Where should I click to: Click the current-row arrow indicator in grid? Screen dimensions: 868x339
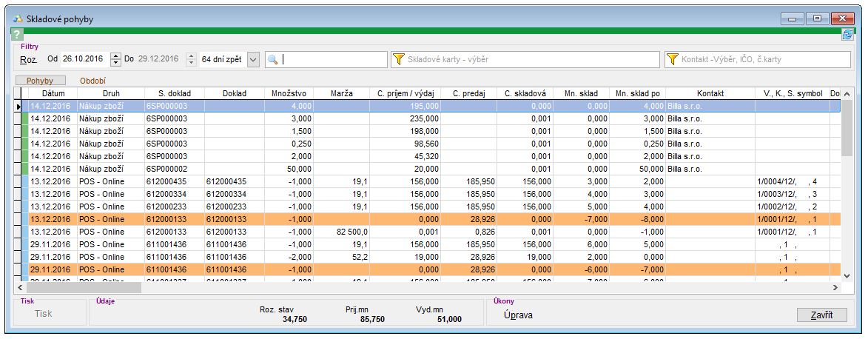pyautogui.click(x=18, y=107)
